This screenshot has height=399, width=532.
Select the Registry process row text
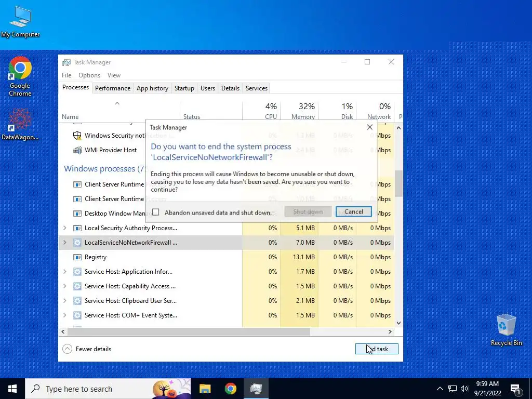(x=96, y=257)
